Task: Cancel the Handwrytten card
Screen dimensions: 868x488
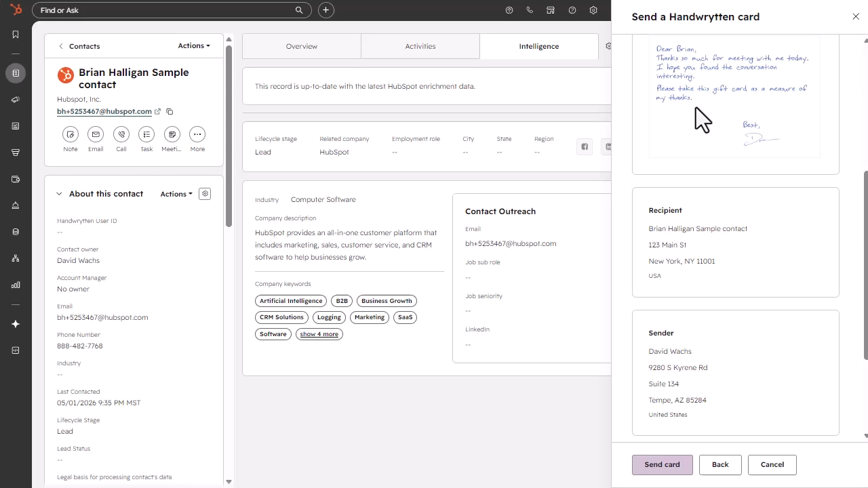Action: (x=772, y=465)
